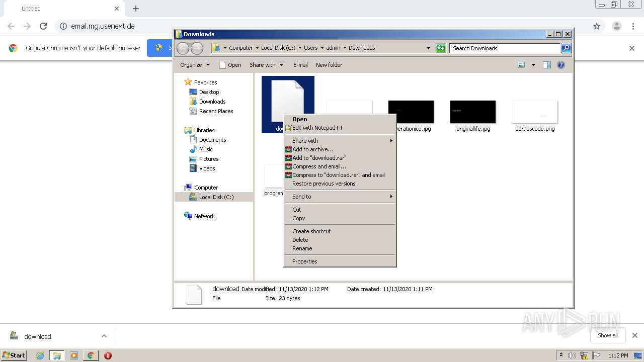Screen dimensions: 644x362
Task: Expand download item options chevron
Action: [104, 336]
